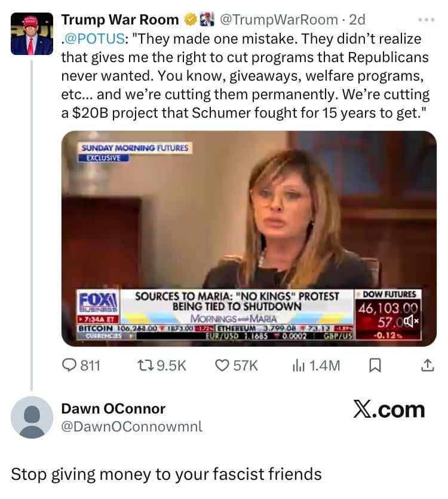Click the Trump War Room display name
This screenshot has width=448, height=499.
coord(119,20)
